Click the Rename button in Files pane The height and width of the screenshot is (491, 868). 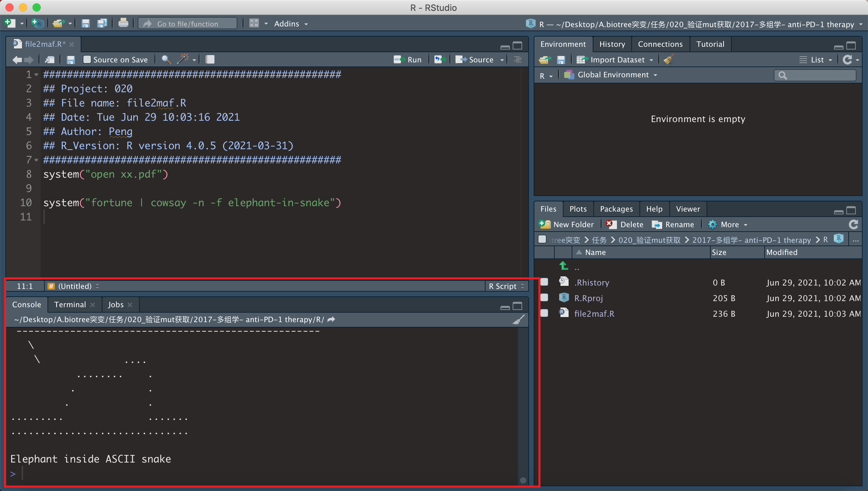click(673, 224)
